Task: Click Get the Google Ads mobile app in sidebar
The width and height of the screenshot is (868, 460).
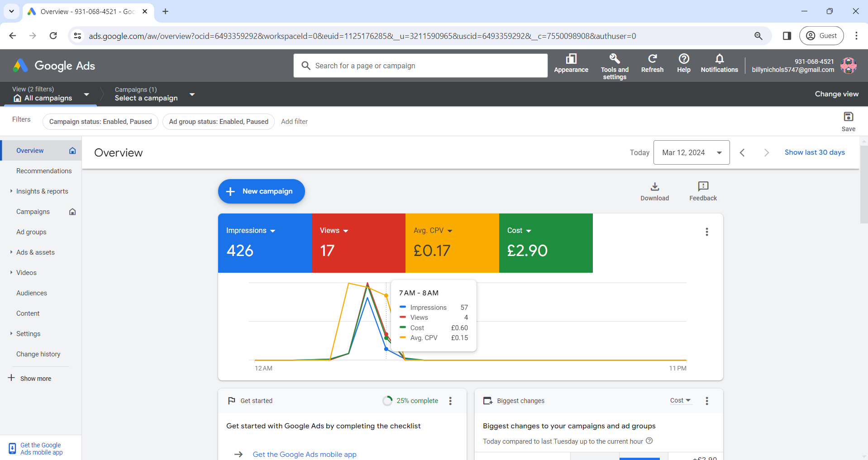Action: click(41, 449)
